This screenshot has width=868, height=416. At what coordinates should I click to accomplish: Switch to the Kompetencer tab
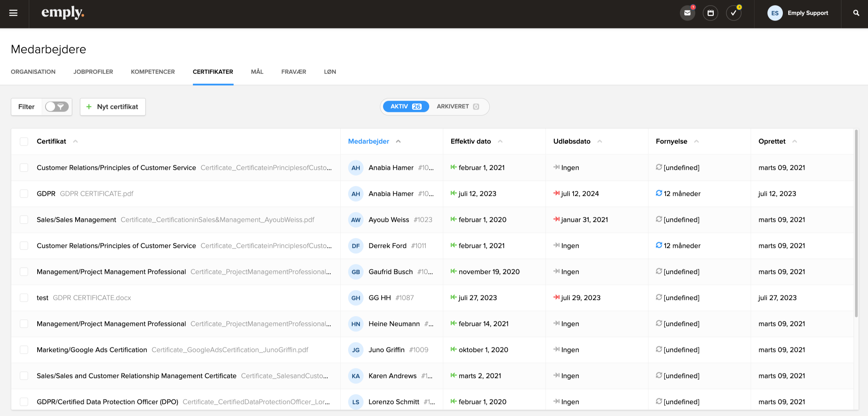[x=153, y=72]
